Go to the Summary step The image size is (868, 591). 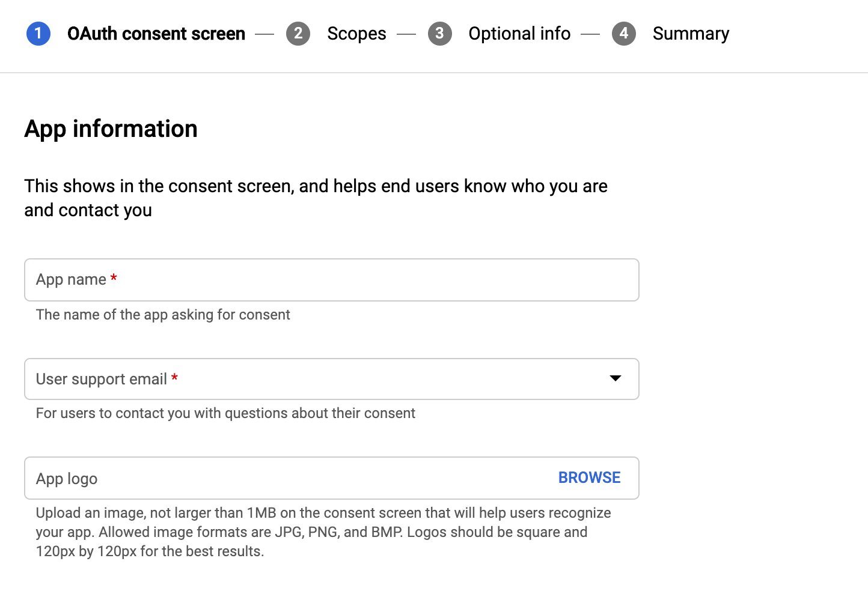pyautogui.click(x=691, y=34)
